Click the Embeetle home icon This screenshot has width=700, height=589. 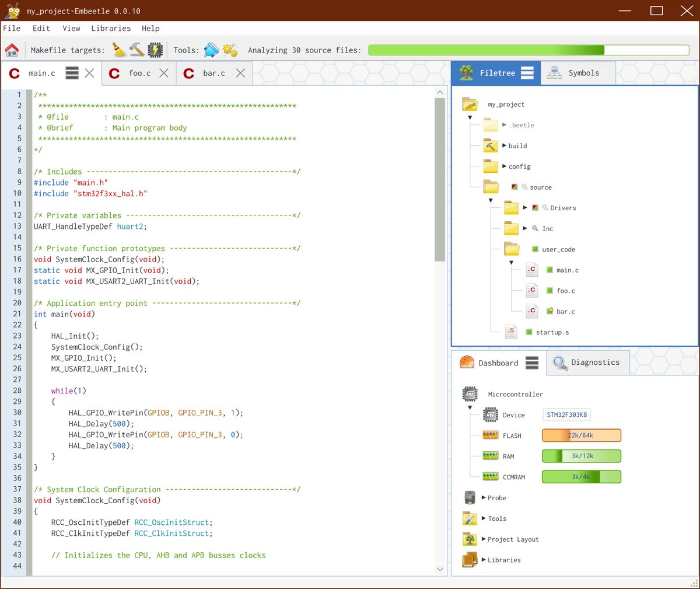pyautogui.click(x=12, y=50)
